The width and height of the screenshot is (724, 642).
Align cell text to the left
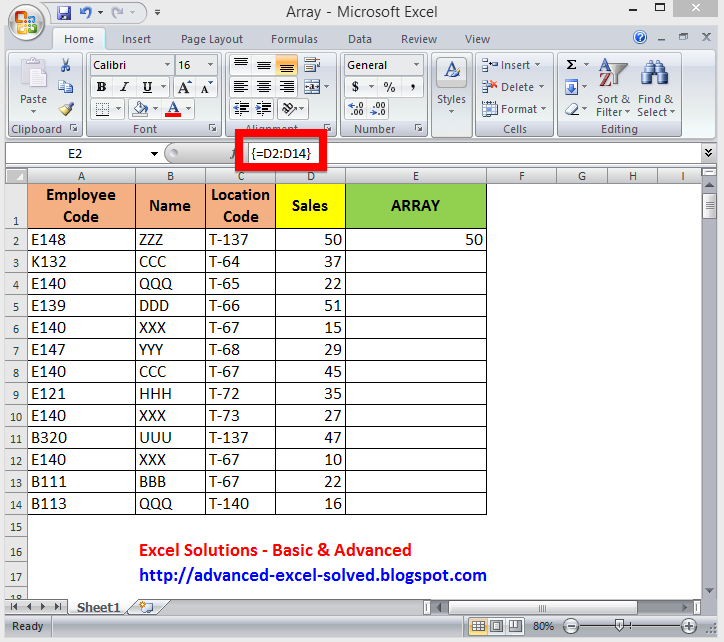point(241,87)
